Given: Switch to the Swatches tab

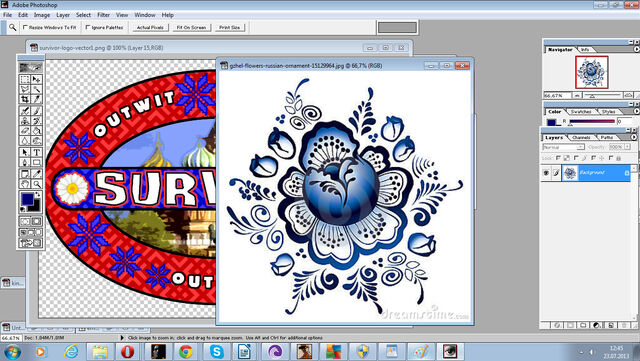Looking at the screenshot, I should (581, 111).
